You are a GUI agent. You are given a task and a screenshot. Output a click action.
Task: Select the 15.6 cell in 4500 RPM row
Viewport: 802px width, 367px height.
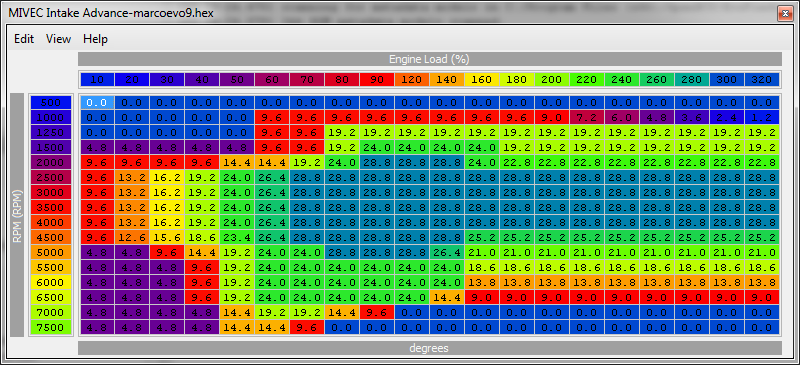point(167,238)
